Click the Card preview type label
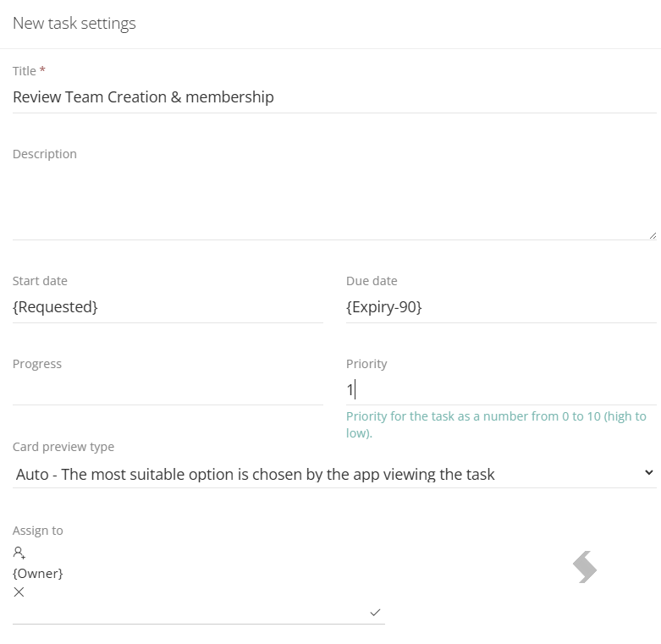This screenshot has width=661, height=644. (63, 447)
